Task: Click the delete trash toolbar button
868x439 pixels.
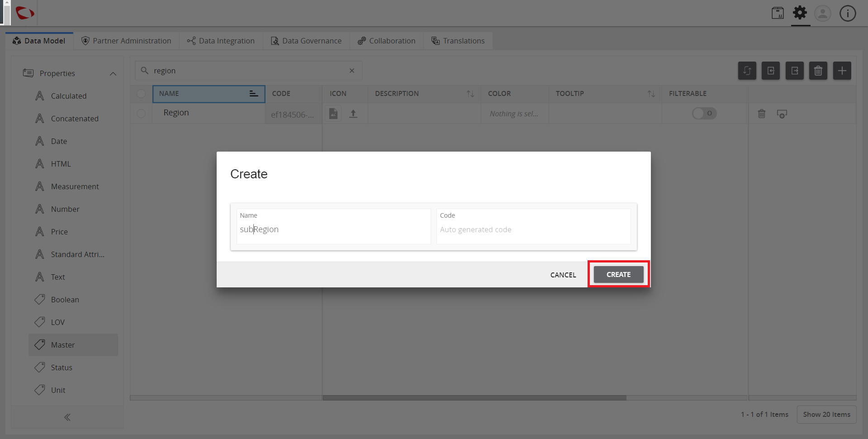Action: 818,71
